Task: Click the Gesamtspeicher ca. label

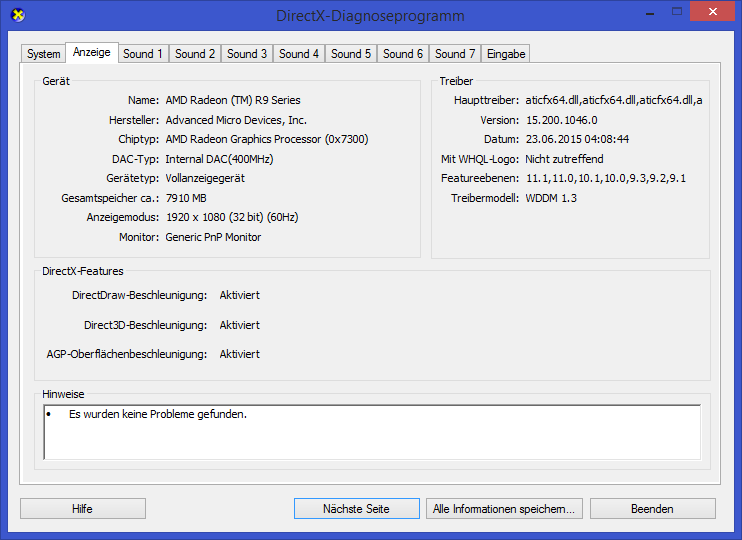Action: (110, 198)
